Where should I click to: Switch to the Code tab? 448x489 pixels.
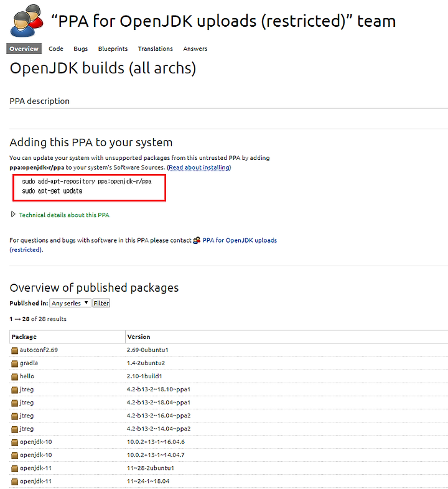point(56,49)
